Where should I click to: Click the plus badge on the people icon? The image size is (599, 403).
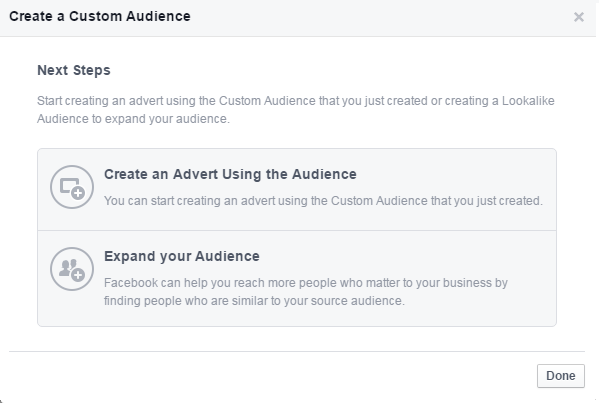click(x=78, y=275)
